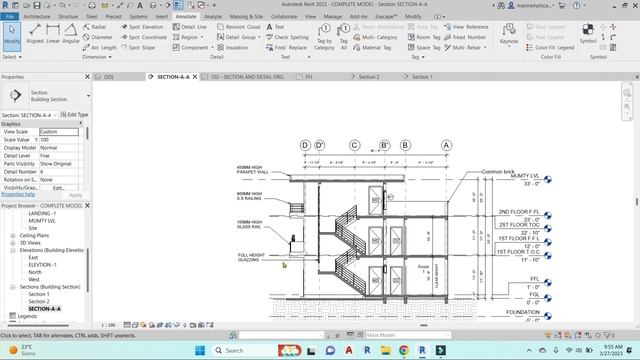This screenshot has height=360, width=640.
Task: Choose the Diameter dimension tool
Action: pyautogui.click(x=98, y=37)
